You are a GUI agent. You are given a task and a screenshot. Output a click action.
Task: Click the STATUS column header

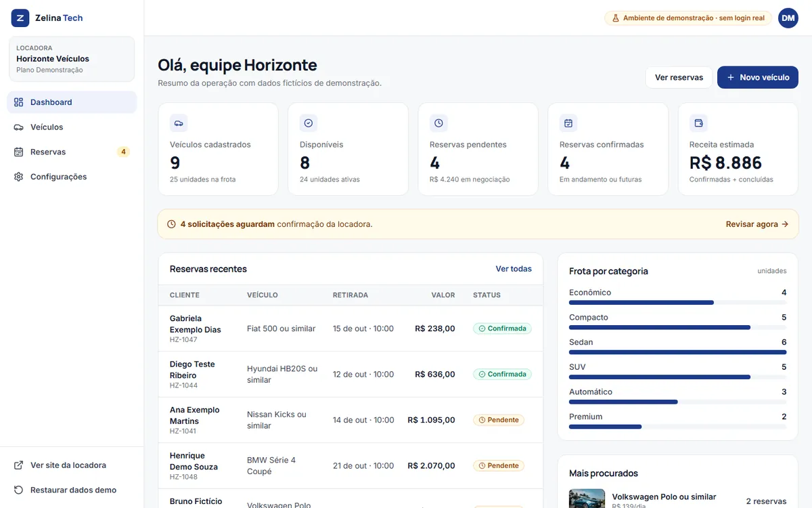487,295
